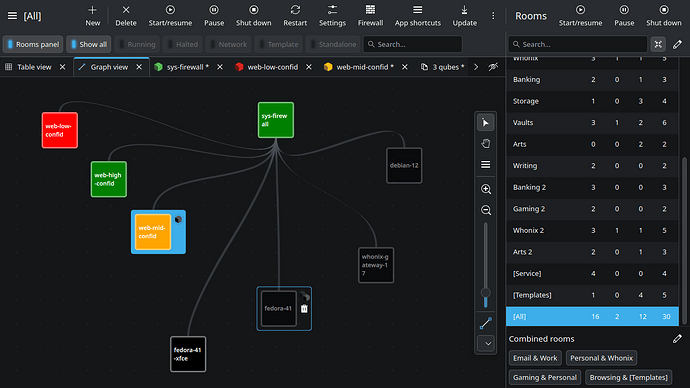Select Browsing & [Templates] combined room
Screen dimensions: 690x388
point(628,377)
